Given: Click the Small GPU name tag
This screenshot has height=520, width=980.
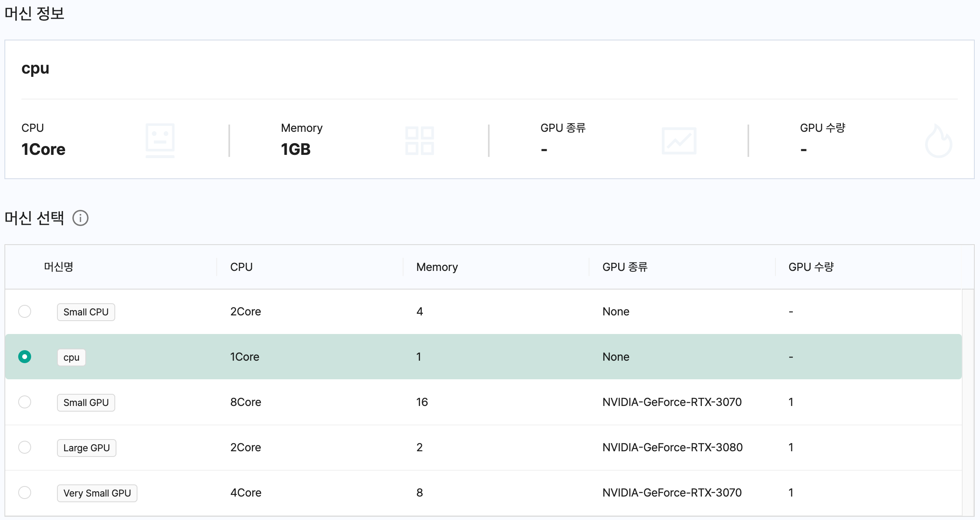Looking at the screenshot, I should (86, 403).
